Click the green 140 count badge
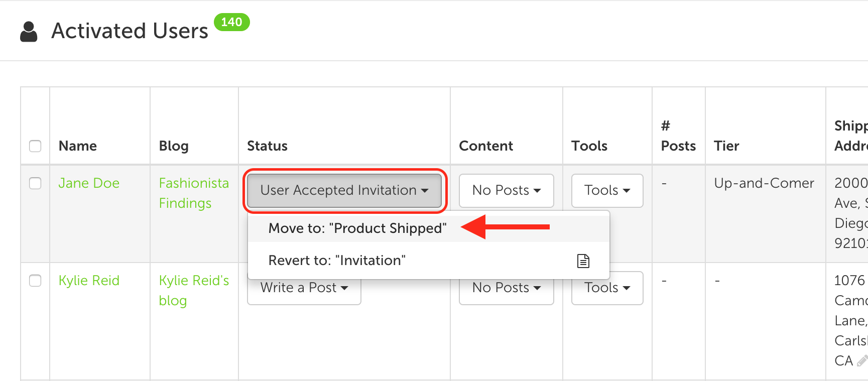Screen dimensions: 868x381 point(231,22)
